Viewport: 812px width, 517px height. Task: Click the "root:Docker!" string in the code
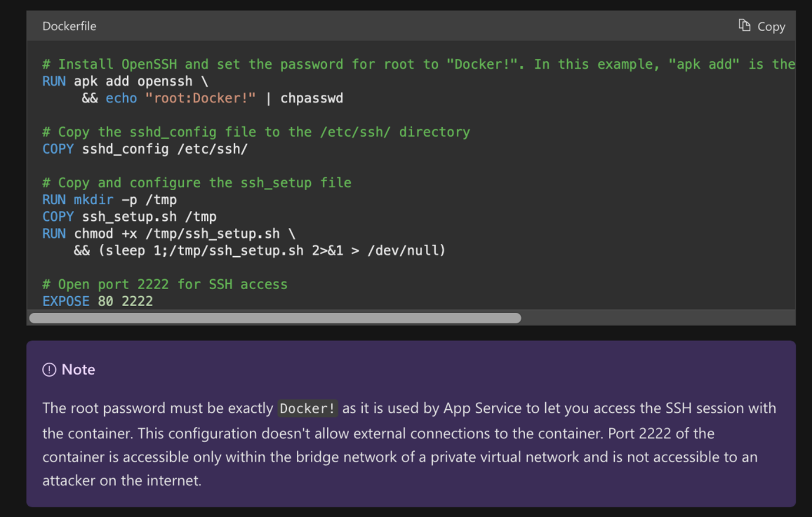[x=200, y=98]
